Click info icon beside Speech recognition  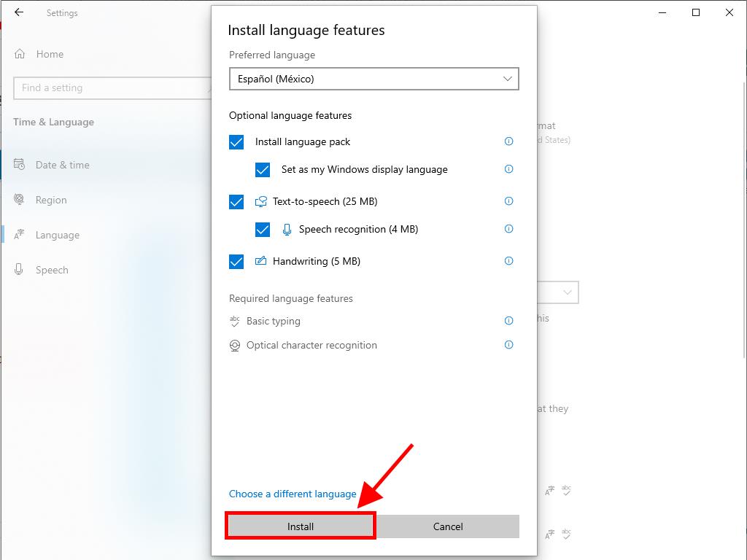click(x=508, y=229)
